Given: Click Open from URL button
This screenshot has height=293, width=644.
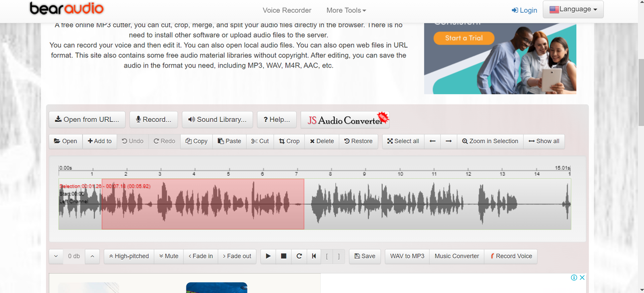Looking at the screenshot, I should point(87,119).
